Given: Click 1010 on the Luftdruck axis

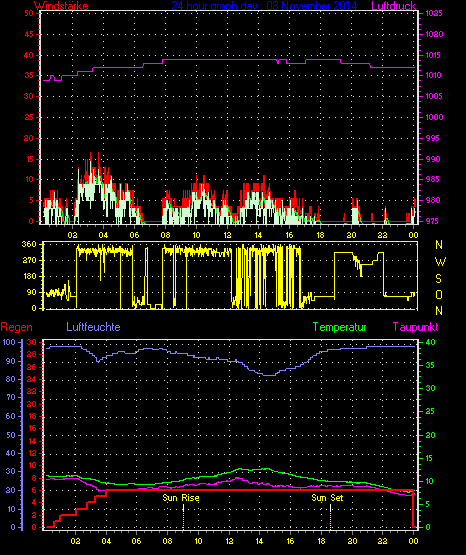Looking at the screenshot, I should point(434,75).
